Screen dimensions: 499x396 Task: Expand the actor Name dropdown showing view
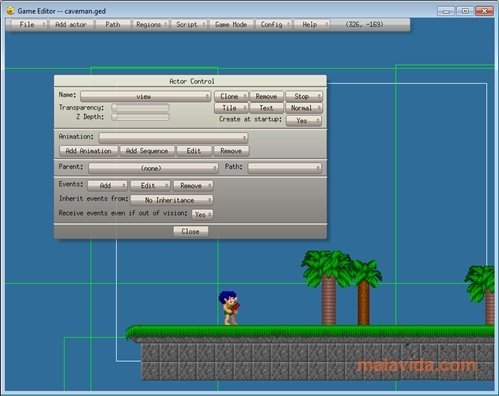click(x=145, y=97)
